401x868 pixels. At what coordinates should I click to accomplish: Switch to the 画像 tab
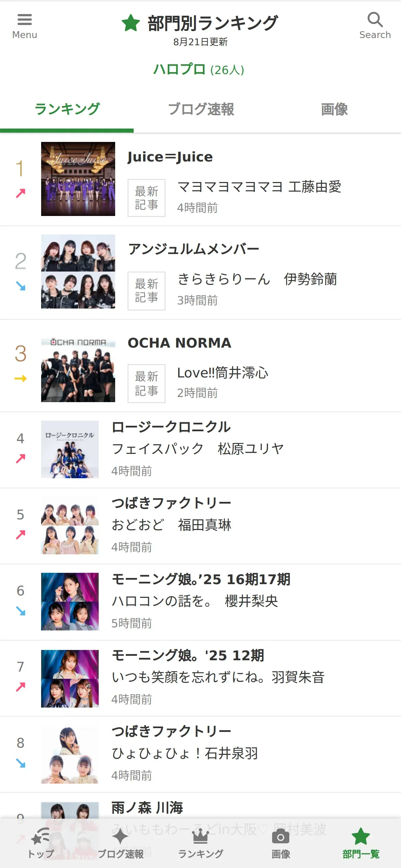coord(334,109)
